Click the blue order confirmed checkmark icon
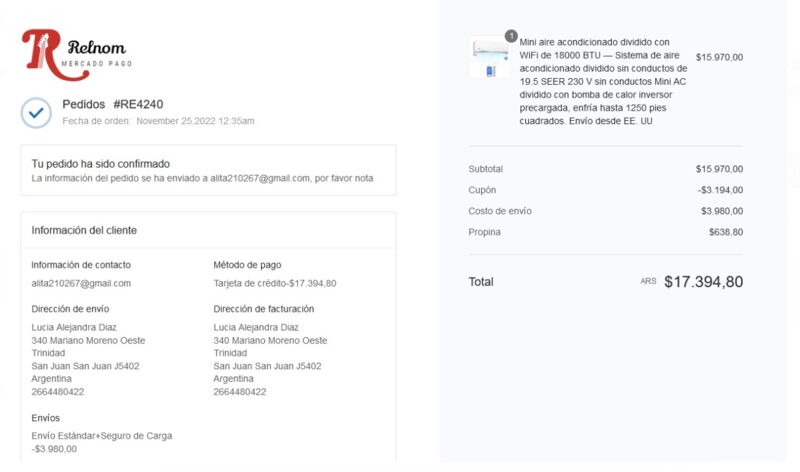Screen dimensions: 800x472 36,113
